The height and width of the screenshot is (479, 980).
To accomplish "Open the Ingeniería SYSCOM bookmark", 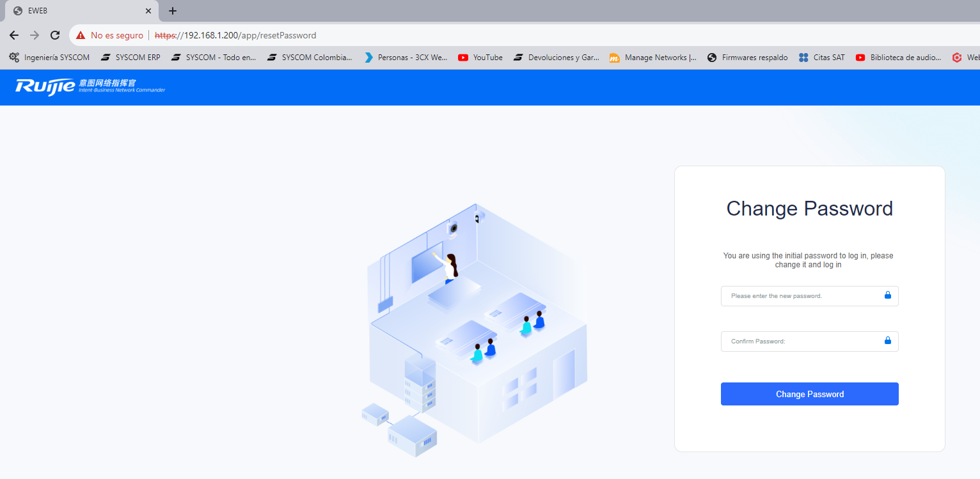I will (49, 58).
